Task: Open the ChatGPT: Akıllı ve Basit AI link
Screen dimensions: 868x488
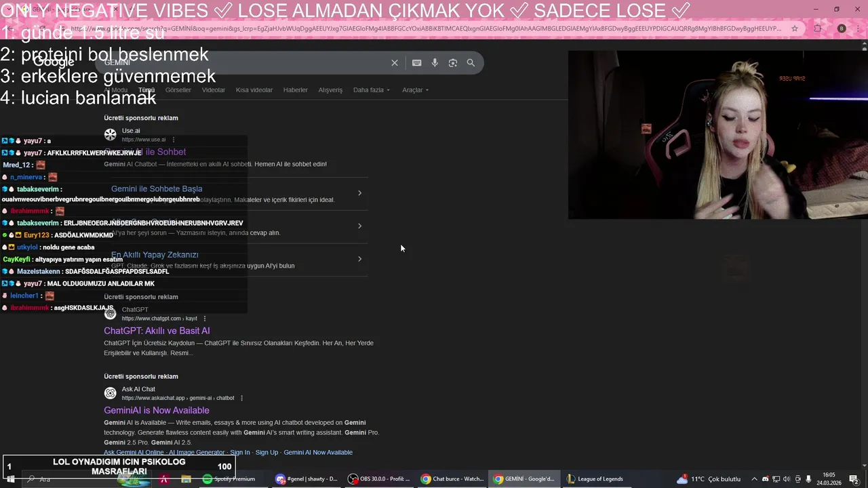Action: click(157, 331)
